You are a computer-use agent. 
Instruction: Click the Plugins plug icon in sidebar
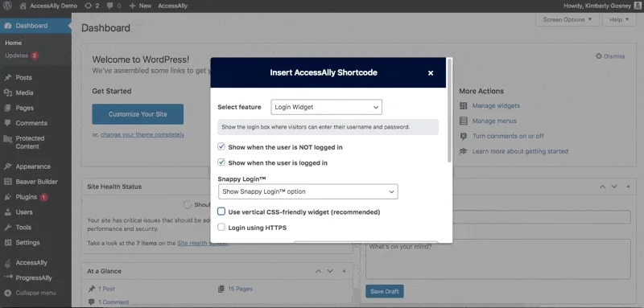click(7, 197)
